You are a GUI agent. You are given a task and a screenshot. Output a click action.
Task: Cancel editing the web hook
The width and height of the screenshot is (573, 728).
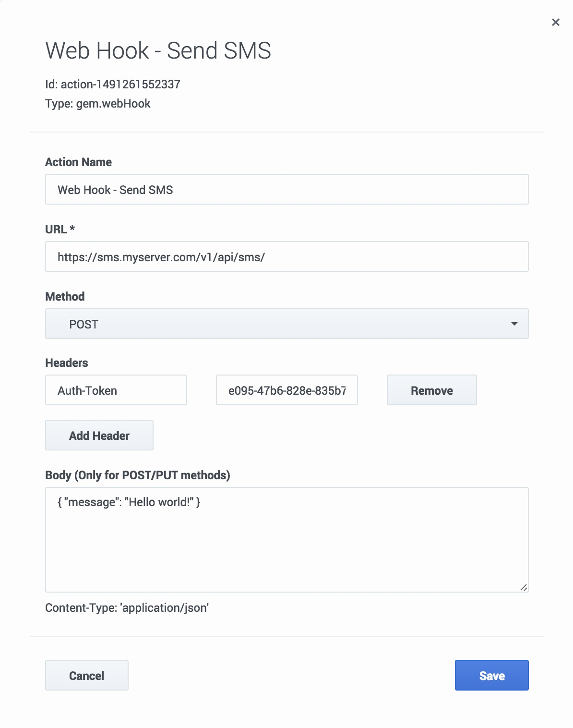pyautogui.click(x=86, y=676)
